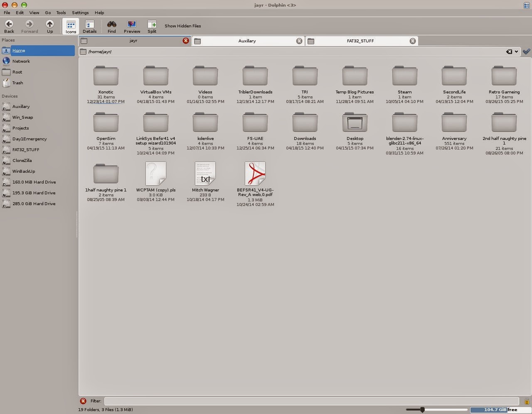Select the Desktop folder icon
Viewport: 532px width, 414px height.
point(355,122)
